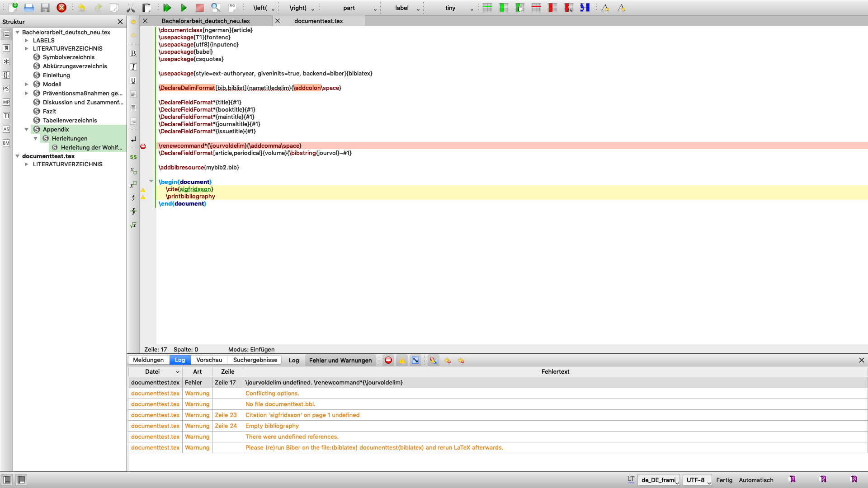Click the Open file icon in toolbar
This screenshot has width=868, height=488.
click(x=29, y=7)
